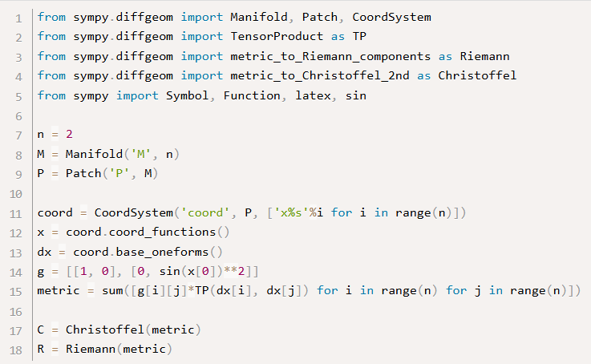This screenshot has width=591, height=364.
Task: Click metric_to_Riemann_components on line 3
Action: click(x=330, y=56)
